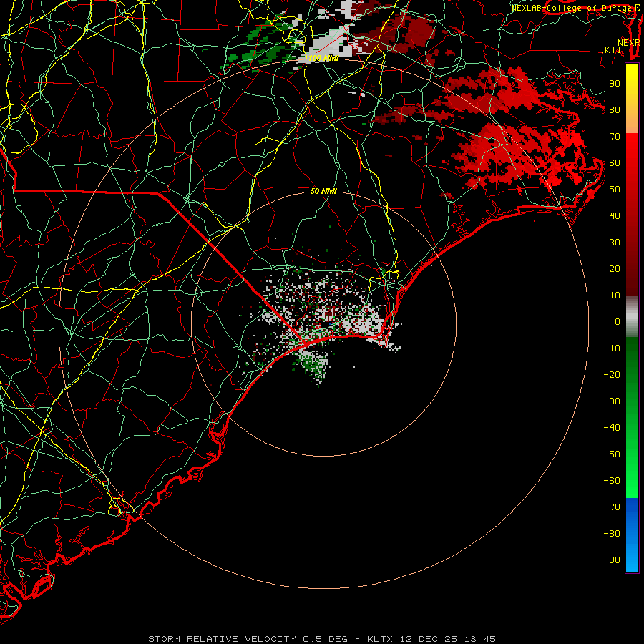Click the KT units label above colorbar
The image size is (644, 644).
point(611,49)
